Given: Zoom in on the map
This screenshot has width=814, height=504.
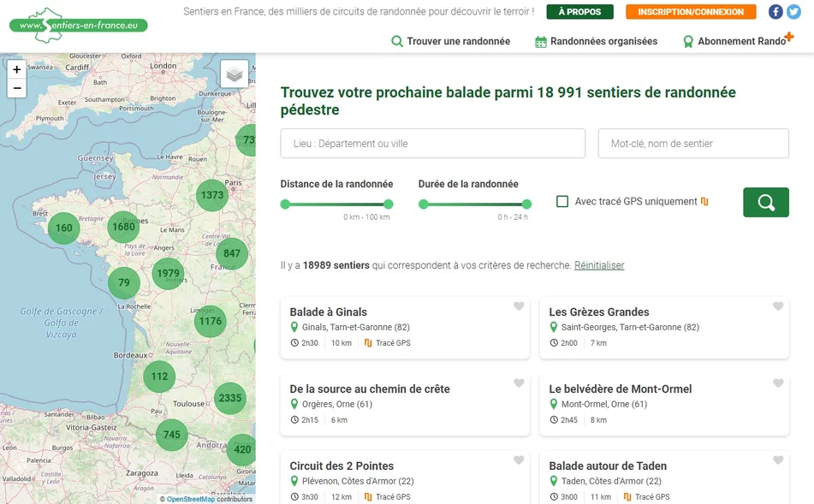Looking at the screenshot, I should (16, 69).
